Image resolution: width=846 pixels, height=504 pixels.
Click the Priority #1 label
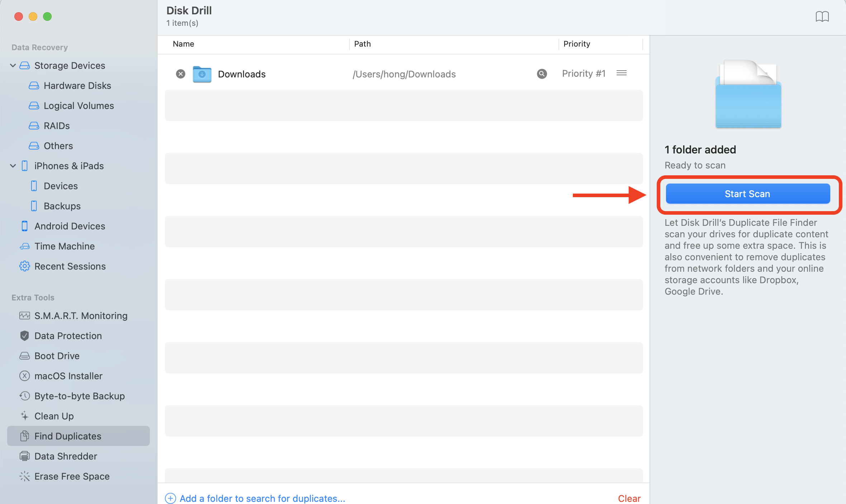tap(584, 73)
